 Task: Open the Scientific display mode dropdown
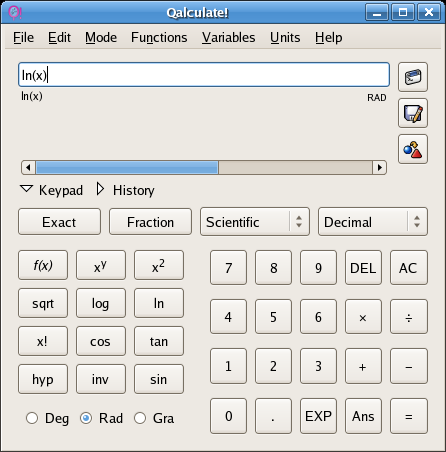[x=255, y=222]
